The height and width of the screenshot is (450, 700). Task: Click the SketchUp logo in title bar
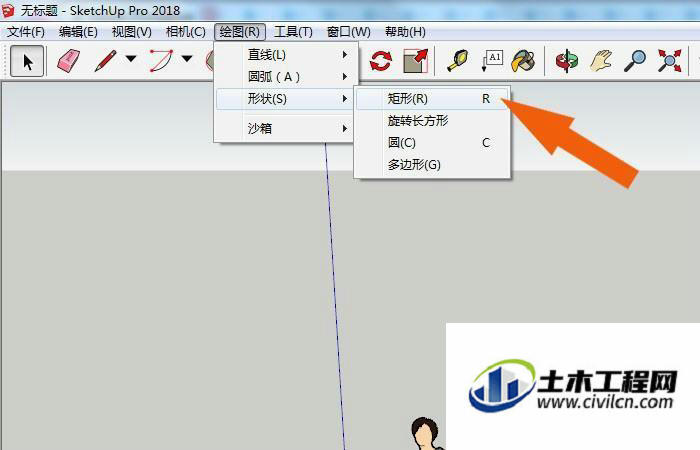(8, 10)
